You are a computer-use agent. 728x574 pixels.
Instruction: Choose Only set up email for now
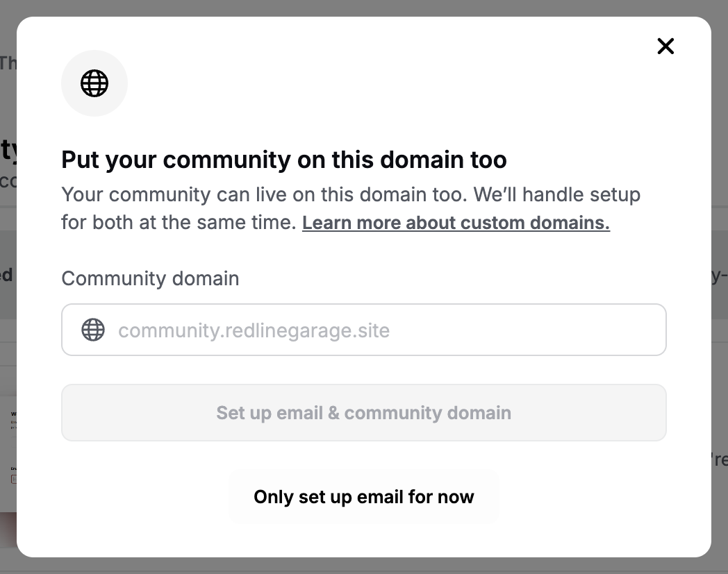click(363, 496)
